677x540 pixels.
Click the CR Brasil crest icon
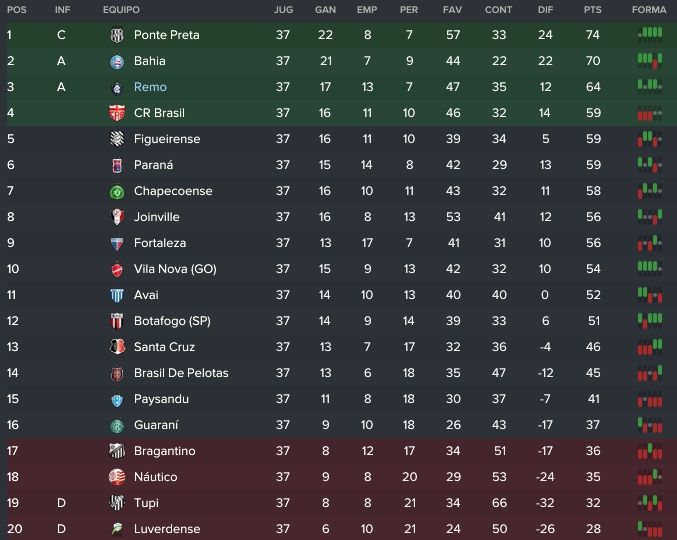pos(117,113)
